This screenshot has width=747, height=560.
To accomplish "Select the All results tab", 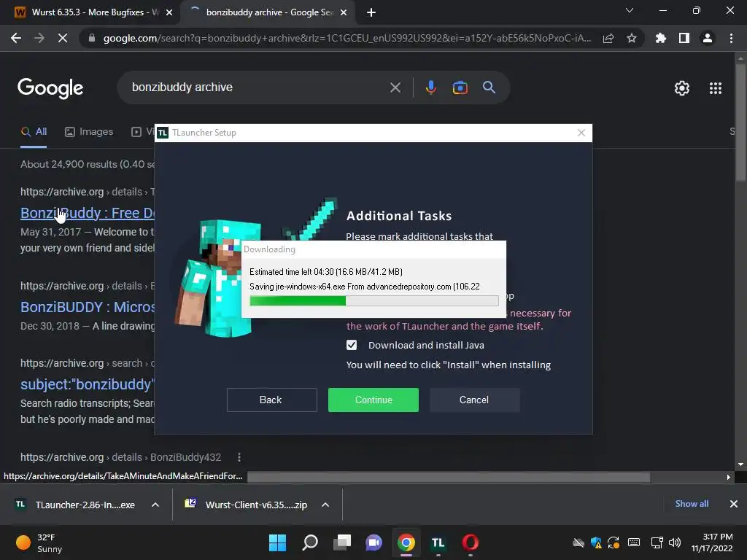I will coord(34,132).
